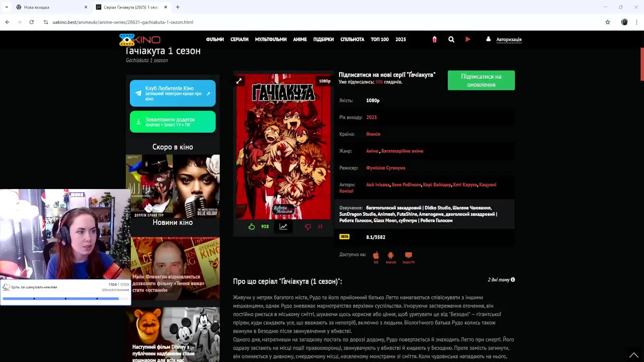Viewport: 644px width, 362px height.
Task: Click the Ґачіакута poster image
Action: click(x=284, y=146)
